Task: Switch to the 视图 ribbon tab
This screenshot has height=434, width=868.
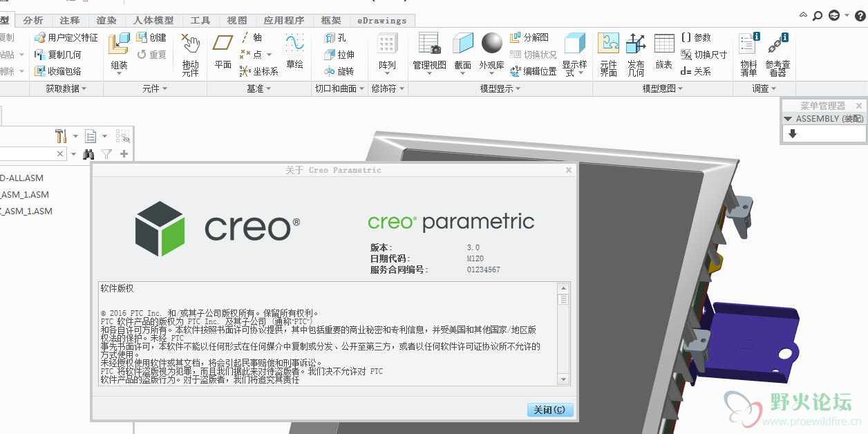Action: click(x=237, y=21)
